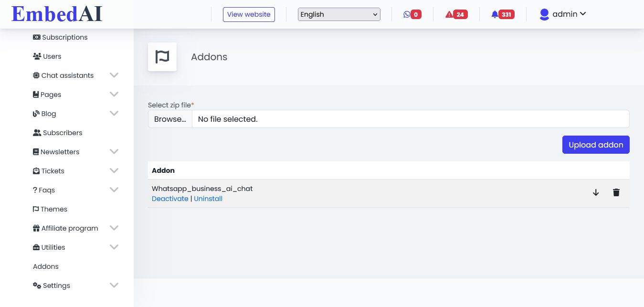Click the trash icon for Whatsapp addon
644x307 pixels.
click(x=616, y=192)
